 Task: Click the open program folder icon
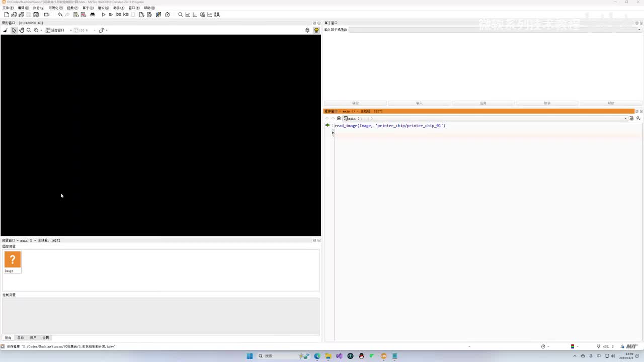tap(14, 15)
